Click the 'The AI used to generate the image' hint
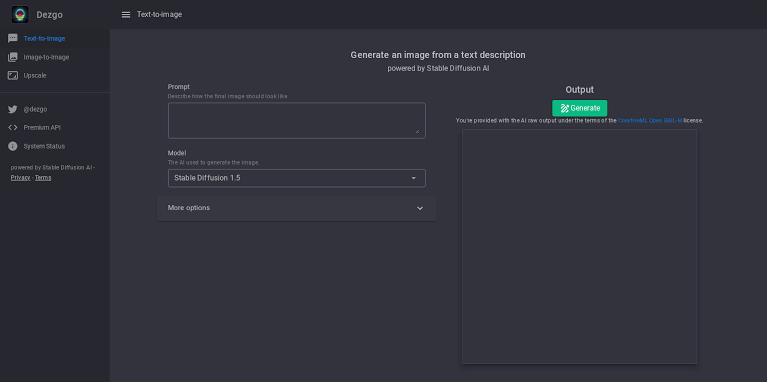 point(213,162)
